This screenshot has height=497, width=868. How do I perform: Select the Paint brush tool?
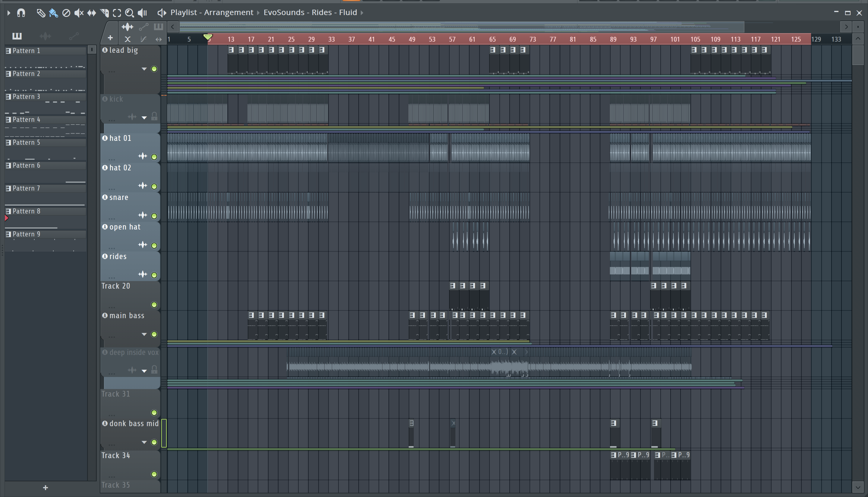tap(53, 13)
